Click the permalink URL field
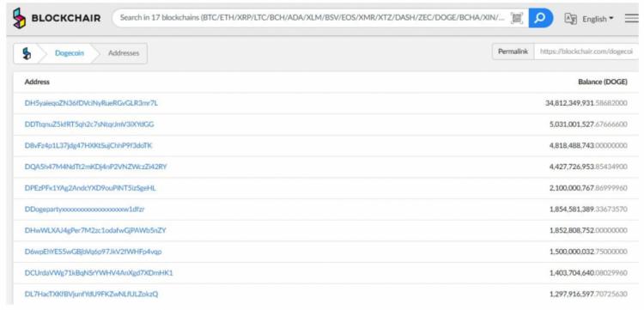This screenshot has height=310, width=644. 586,52
